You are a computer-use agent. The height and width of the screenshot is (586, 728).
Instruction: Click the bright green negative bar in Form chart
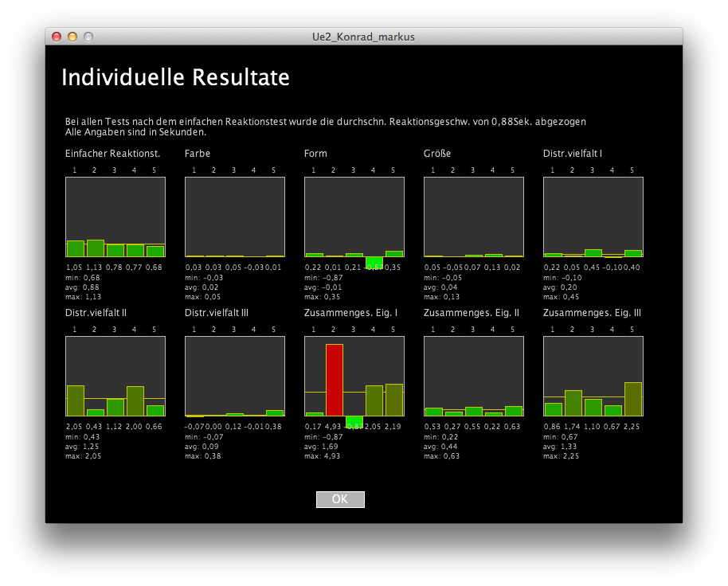(x=374, y=262)
